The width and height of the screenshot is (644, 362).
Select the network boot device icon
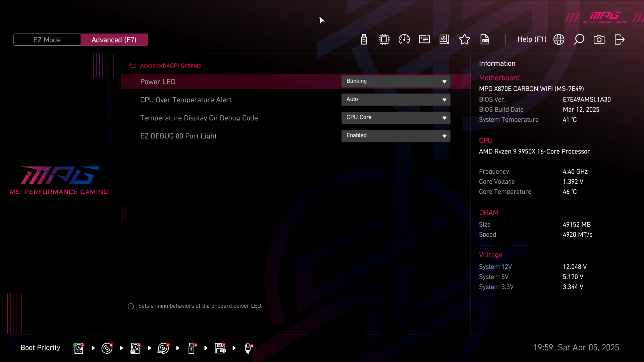pos(248,348)
